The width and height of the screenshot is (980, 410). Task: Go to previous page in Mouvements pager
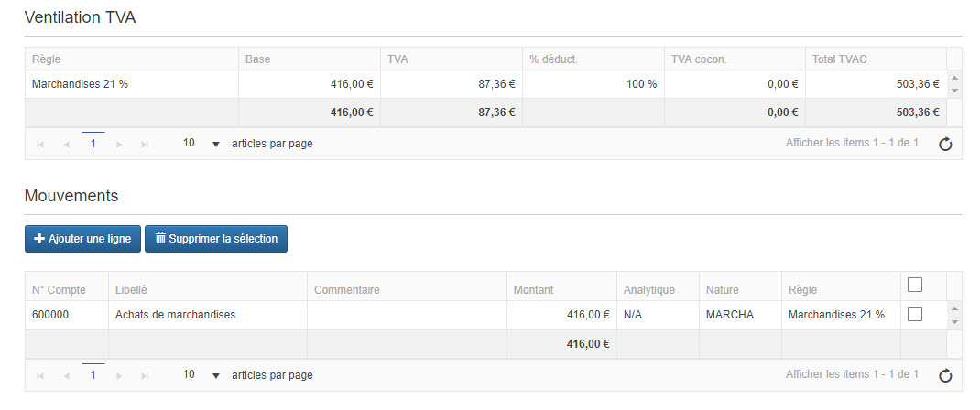click(67, 375)
